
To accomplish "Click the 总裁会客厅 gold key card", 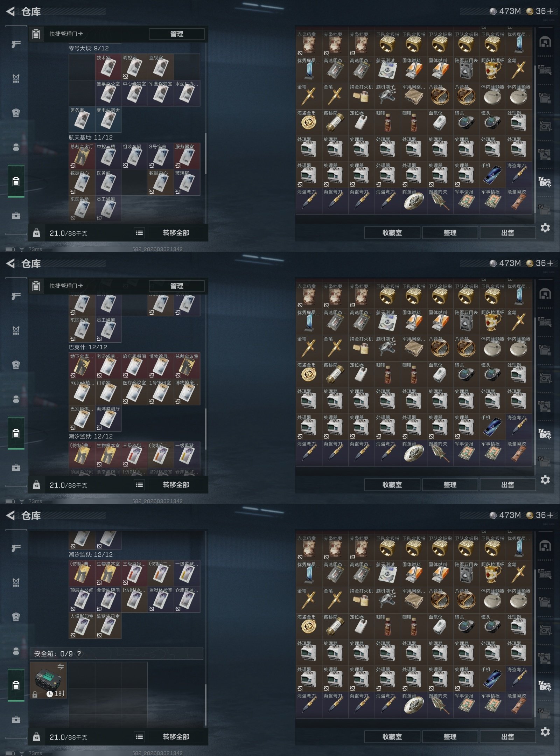I will (x=82, y=156).
